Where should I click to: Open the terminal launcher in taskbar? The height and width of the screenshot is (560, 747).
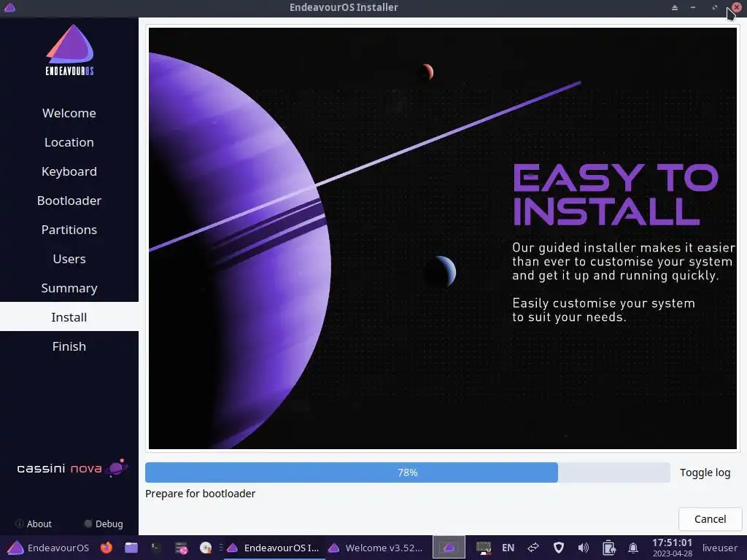pyautogui.click(x=155, y=548)
